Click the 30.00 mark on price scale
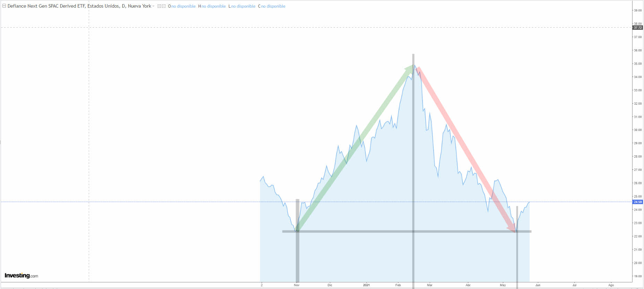This screenshot has height=289, width=644. click(x=637, y=130)
